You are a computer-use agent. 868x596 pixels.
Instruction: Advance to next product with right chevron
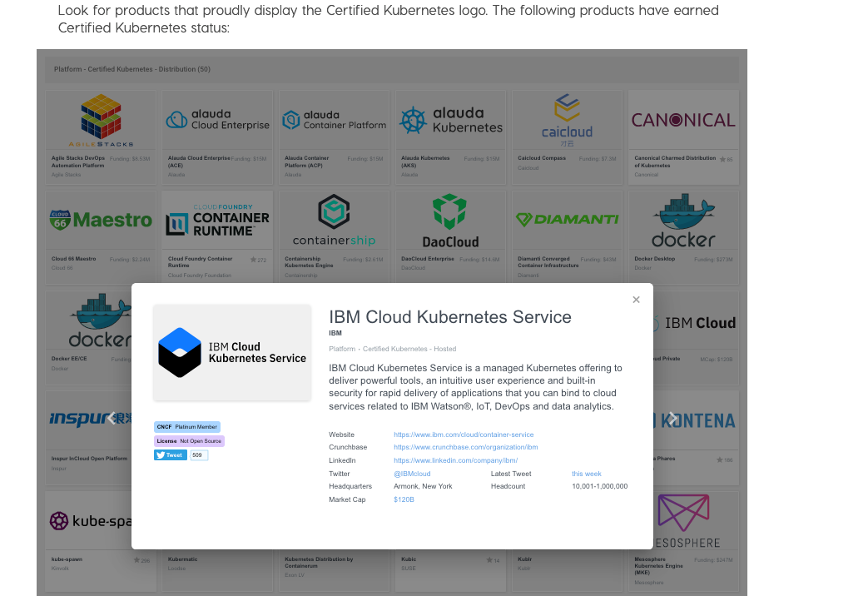coord(672,419)
